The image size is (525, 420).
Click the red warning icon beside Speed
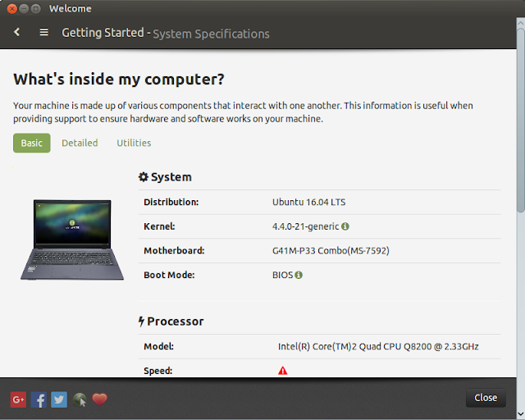(282, 371)
